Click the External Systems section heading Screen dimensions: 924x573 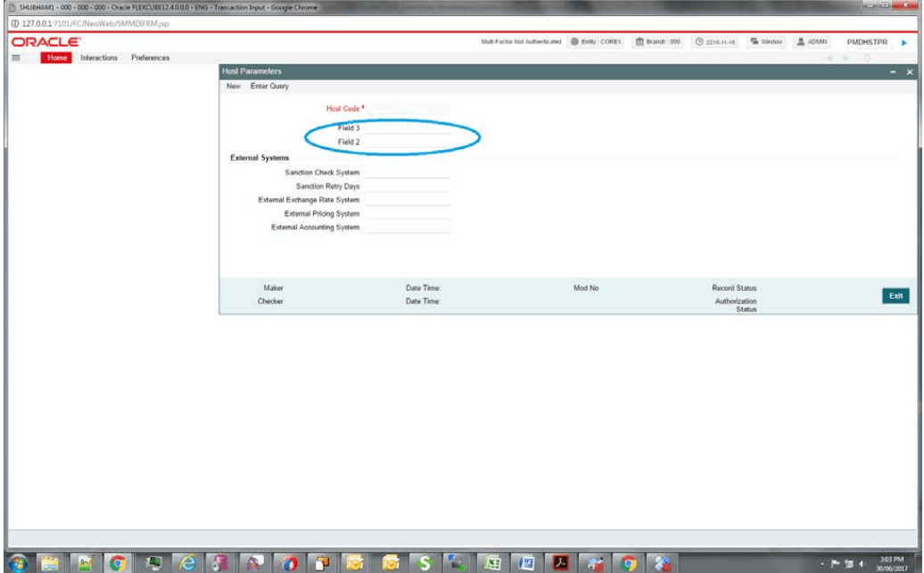pyautogui.click(x=260, y=158)
